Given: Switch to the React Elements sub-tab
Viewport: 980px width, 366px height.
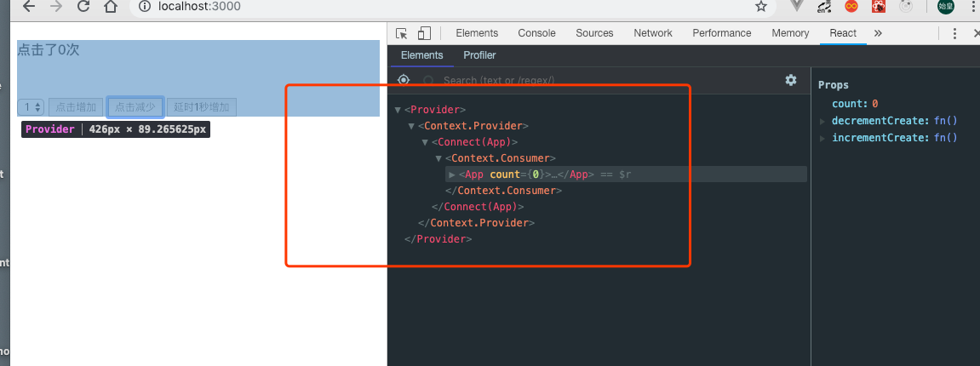Looking at the screenshot, I should coord(421,55).
